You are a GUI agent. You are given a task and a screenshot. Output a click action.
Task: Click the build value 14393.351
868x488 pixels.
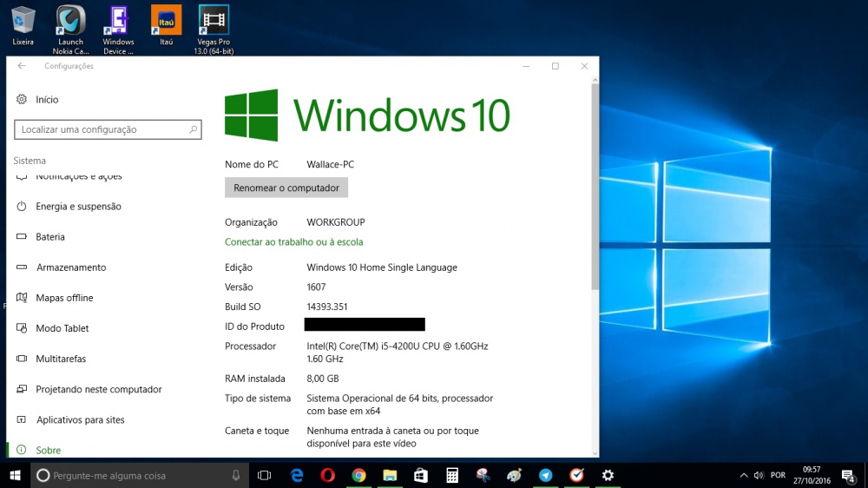coord(327,307)
